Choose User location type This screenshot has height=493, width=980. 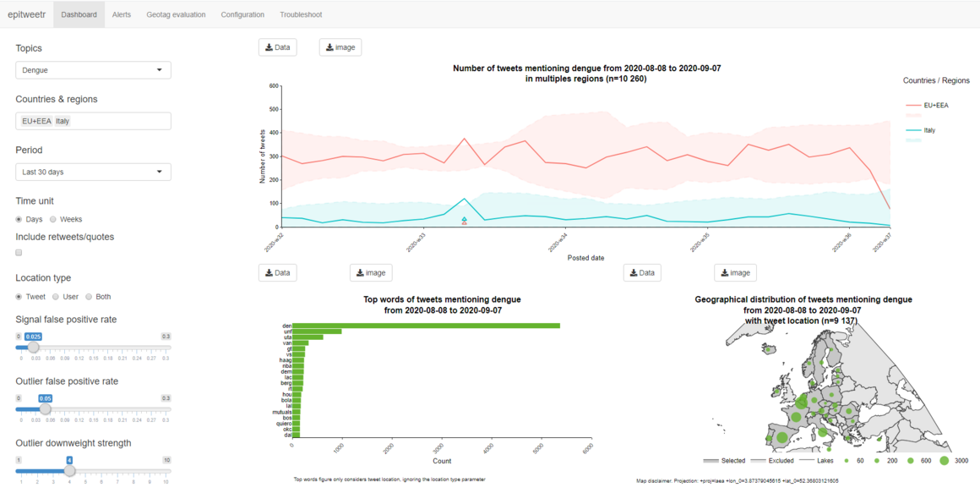coord(56,297)
